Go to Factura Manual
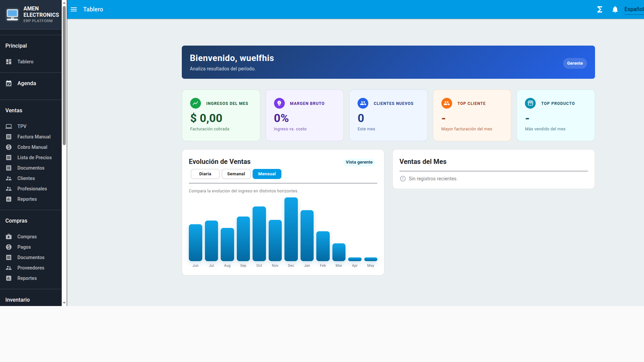 click(x=31, y=137)
